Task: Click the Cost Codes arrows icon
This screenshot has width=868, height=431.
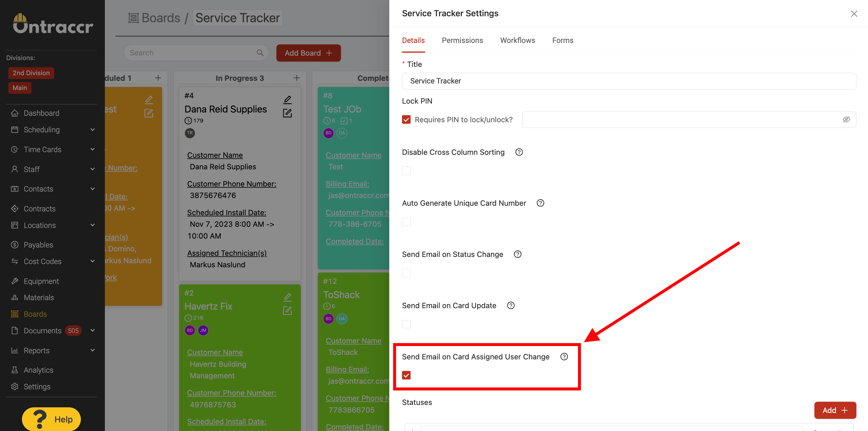Action: point(15,261)
